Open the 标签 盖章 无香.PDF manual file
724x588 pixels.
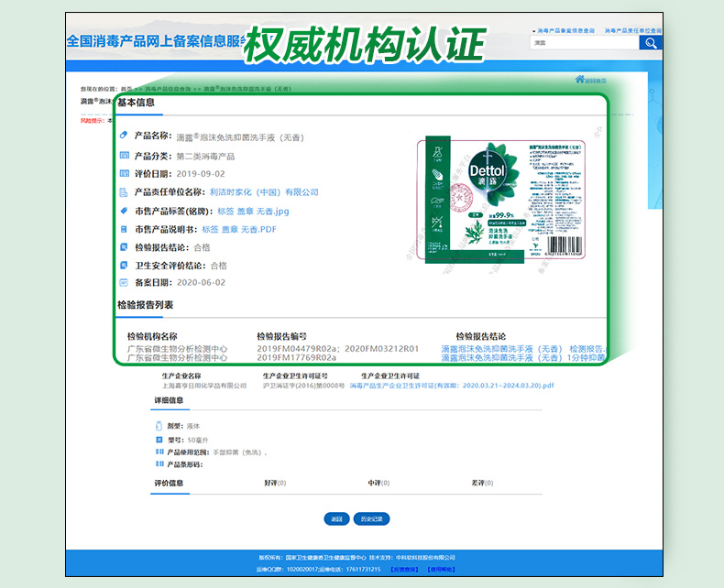pos(239,229)
